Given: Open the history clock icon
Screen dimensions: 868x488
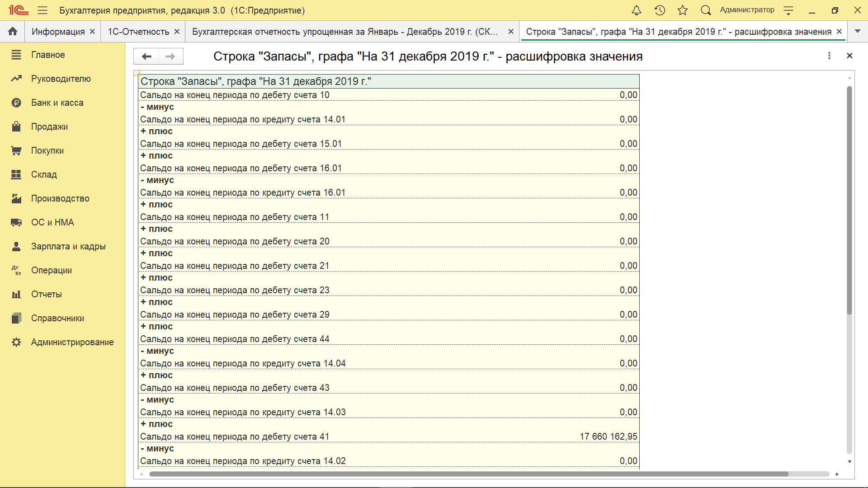Looking at the screenshot, I should click(x=660, y=10).
